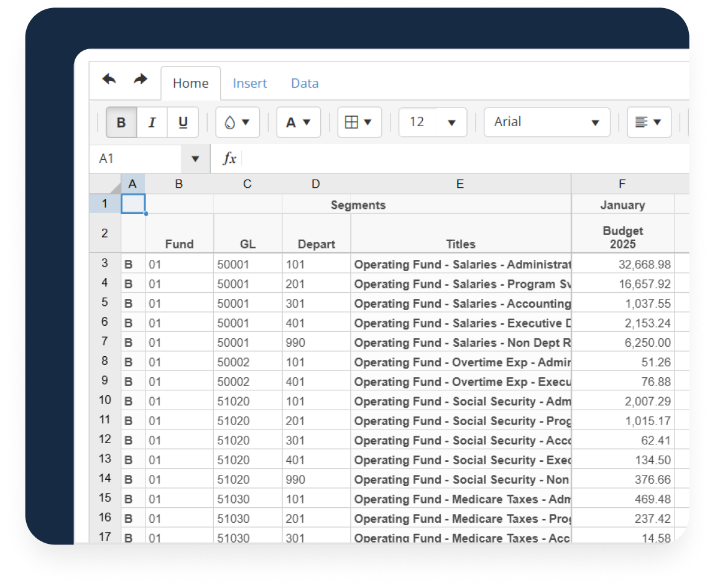
Task: Select row 1 header
Action: coord(105,204)
